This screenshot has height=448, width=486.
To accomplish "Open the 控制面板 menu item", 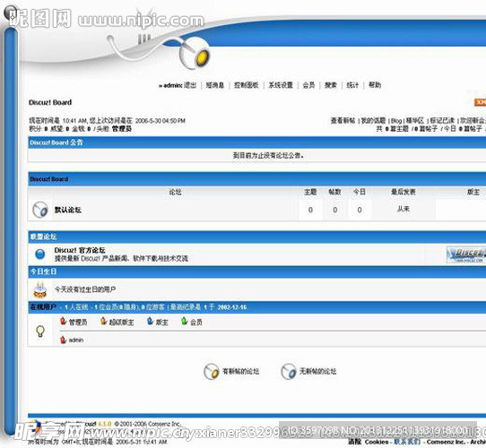I will pos(246,85).
